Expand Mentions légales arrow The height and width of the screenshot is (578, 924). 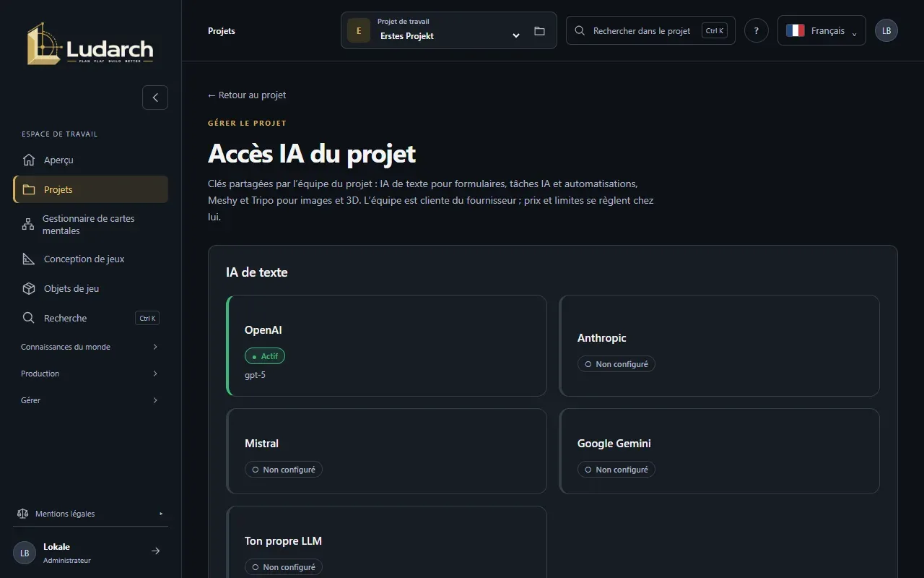(x=161, y=514)
